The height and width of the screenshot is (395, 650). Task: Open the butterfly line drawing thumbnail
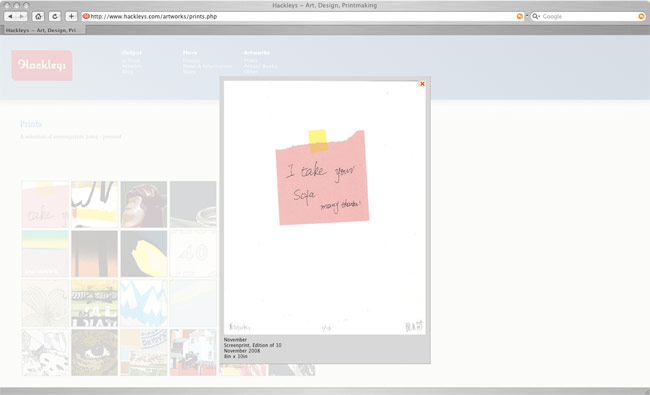[x=45, y=303]
